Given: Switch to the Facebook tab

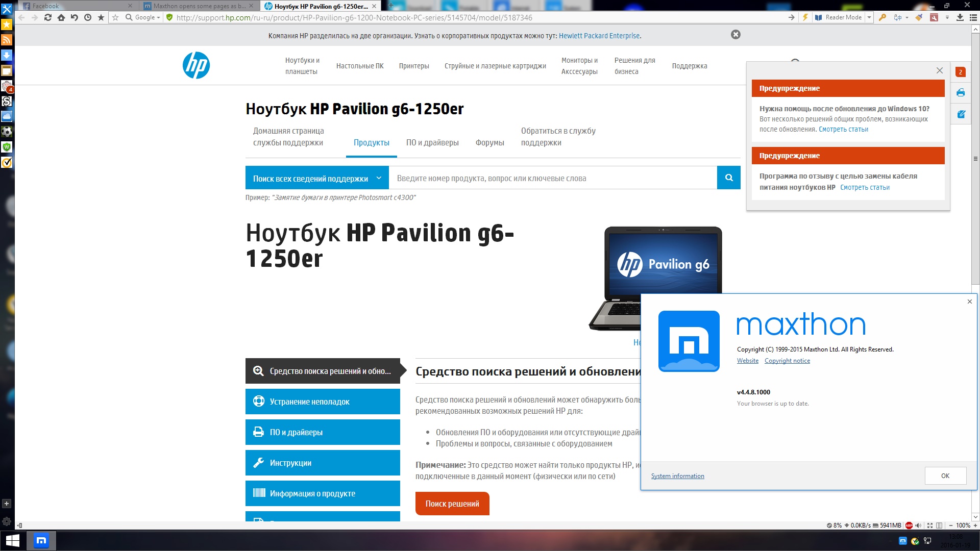Looking at the screenshot, I should tap(77, 6).
